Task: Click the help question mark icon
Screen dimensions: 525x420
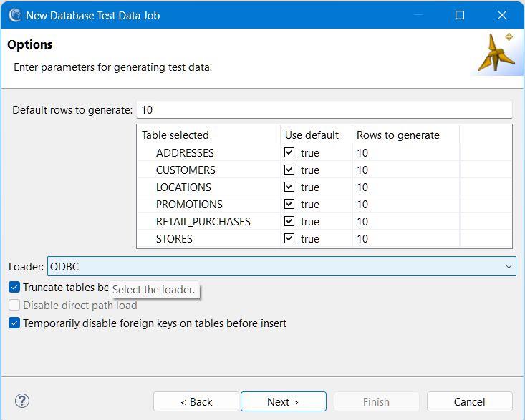Action: click(x=22, y=401)
